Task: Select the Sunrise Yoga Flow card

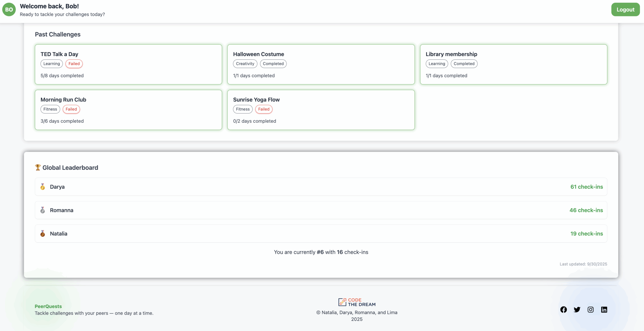Action: 321,110
